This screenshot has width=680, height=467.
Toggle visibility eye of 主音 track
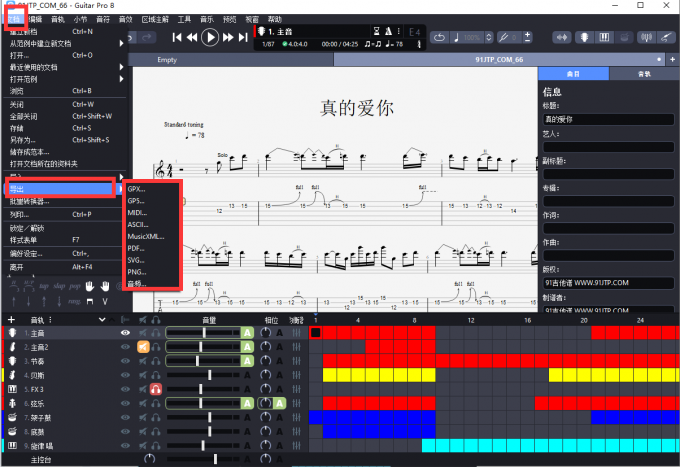click(x=126, y=332)
